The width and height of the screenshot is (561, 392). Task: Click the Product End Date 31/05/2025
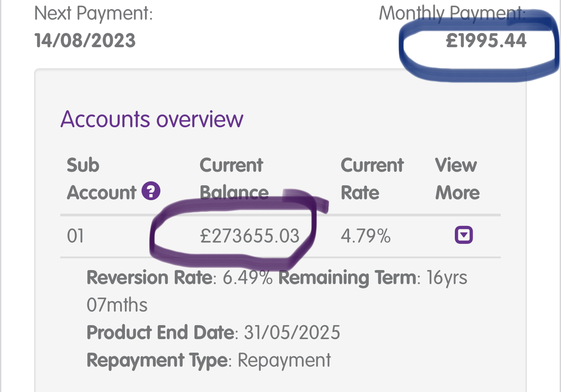pyautogui.click(x=292, y=333)
